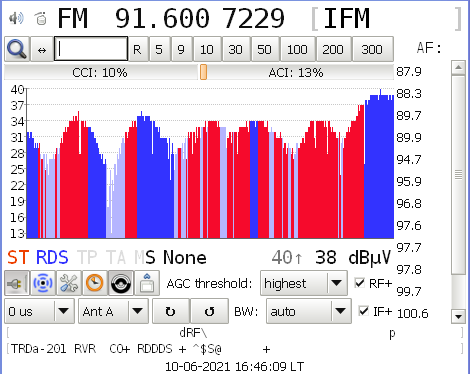Click the rotate clockwise button
This screenshot has height=374, width=470.
point(171,311)
